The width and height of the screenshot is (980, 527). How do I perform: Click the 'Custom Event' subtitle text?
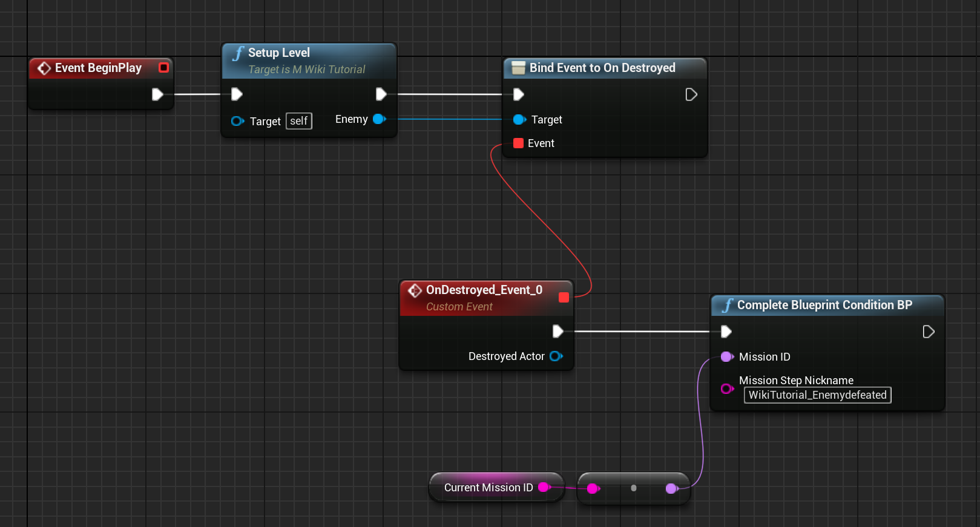(459, 307)
